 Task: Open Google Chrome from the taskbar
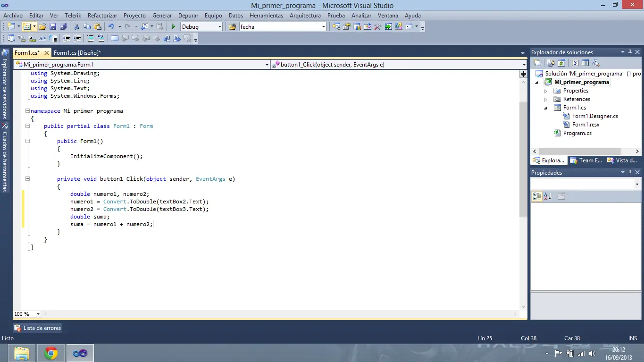(x=51, y=353)
